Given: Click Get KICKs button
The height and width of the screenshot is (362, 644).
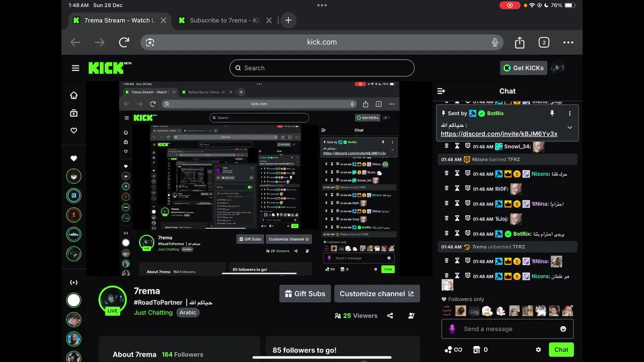Looking at the screenshot, I should click(523, 68).
